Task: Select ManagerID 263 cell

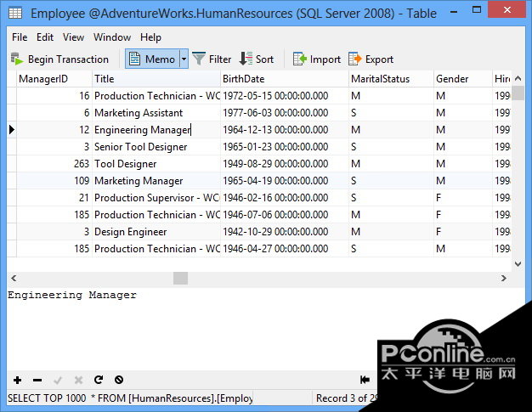Action: coord(54,164)
